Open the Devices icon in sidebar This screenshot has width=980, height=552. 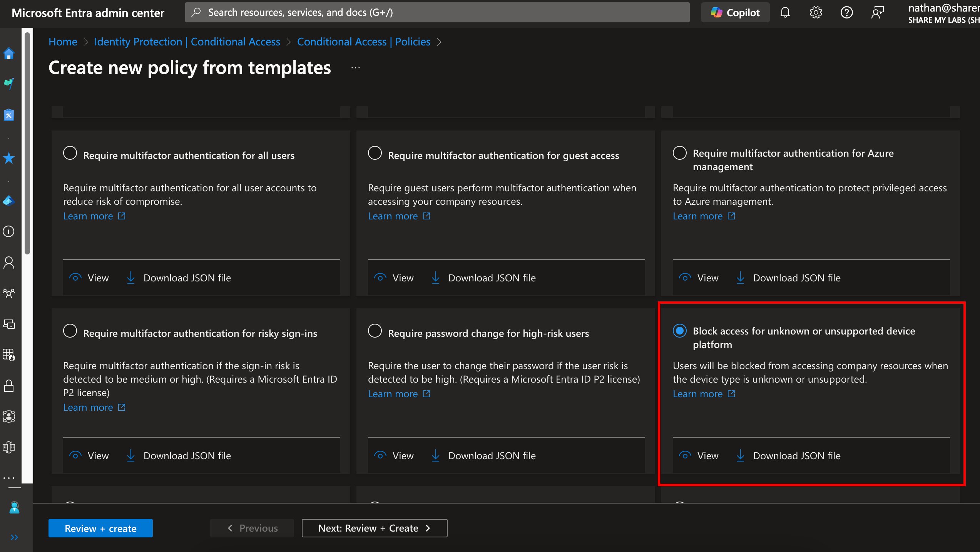(9, 324)
